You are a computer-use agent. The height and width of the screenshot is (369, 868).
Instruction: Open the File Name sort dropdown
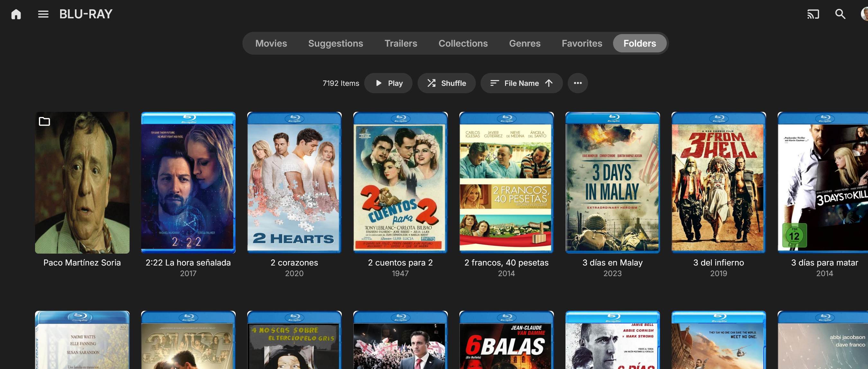pos(521,83)
